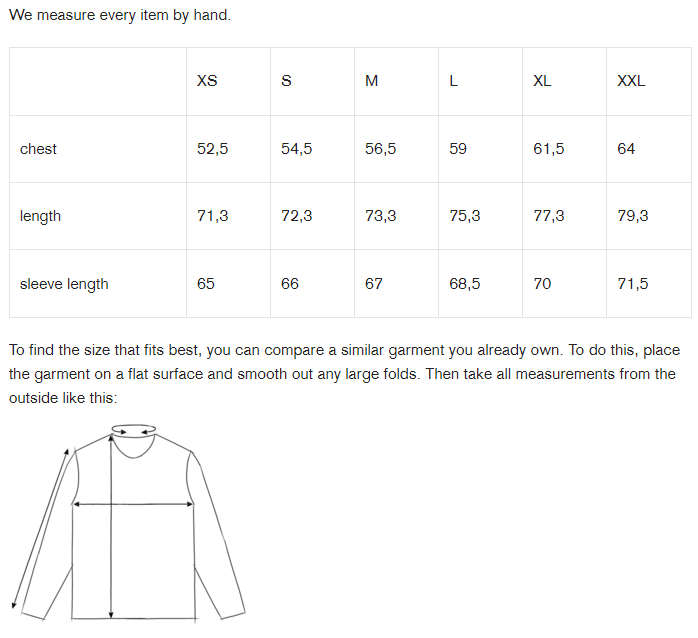
Task: Select the M size column header
Action: pyautogui.click(x=371, y=81)
